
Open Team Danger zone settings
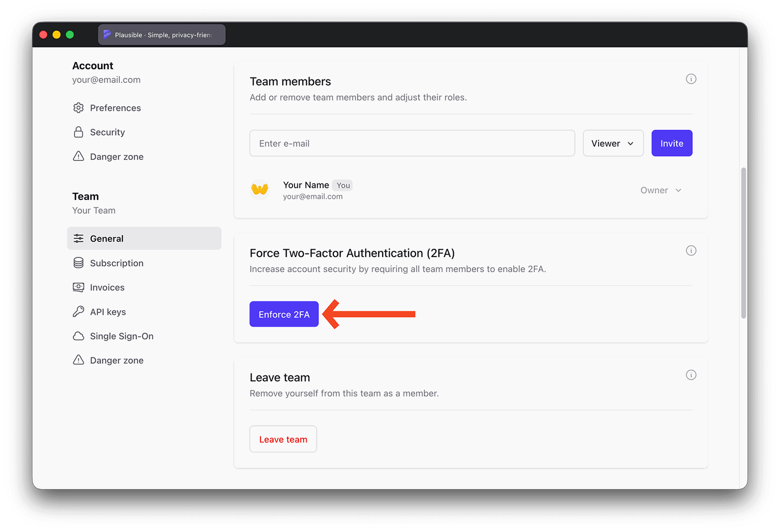(117, 360)
